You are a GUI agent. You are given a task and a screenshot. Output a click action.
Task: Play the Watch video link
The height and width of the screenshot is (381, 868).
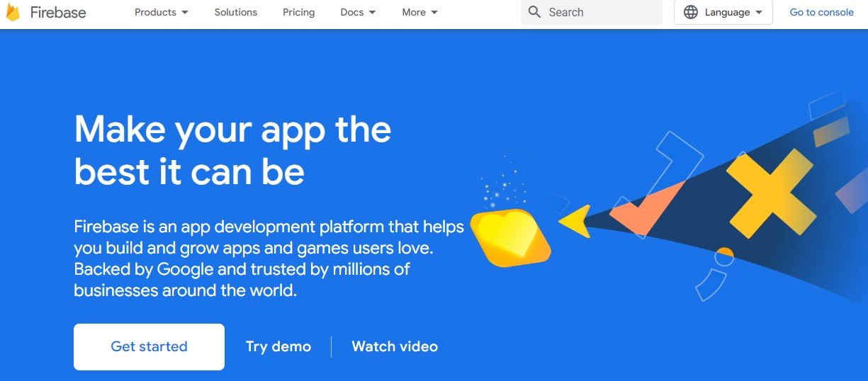(395, 346)
